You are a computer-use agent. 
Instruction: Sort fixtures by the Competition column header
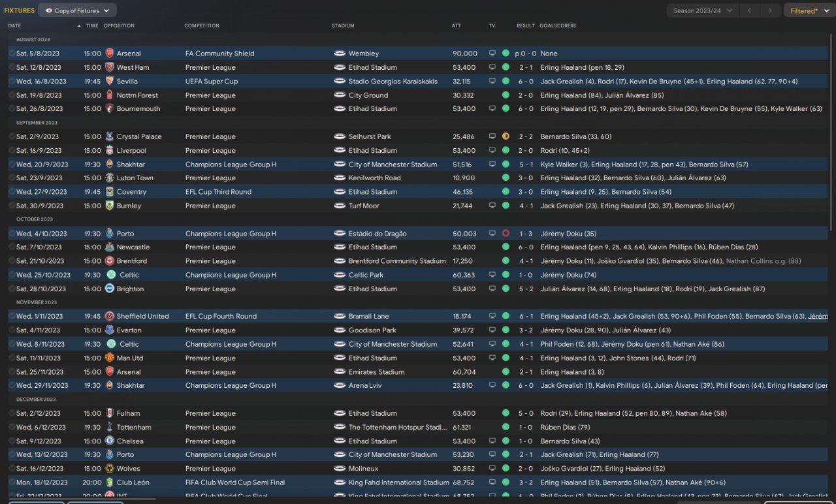point(202,26)
